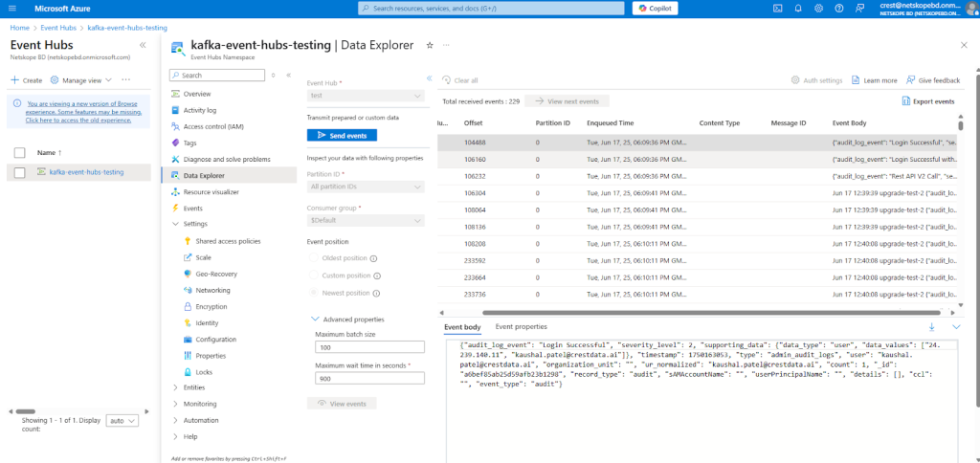Open Cloud Shell from top bar
The image size is (980, 463).
pos(777,8)
